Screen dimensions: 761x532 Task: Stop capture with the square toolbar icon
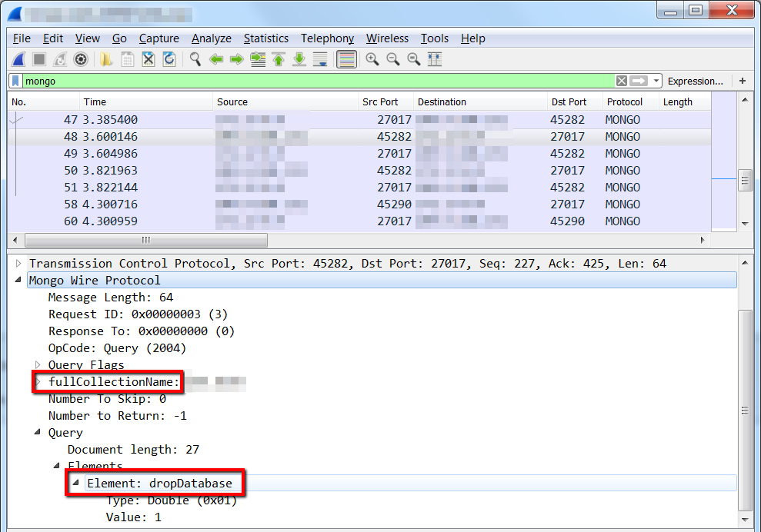click(39, 60)
